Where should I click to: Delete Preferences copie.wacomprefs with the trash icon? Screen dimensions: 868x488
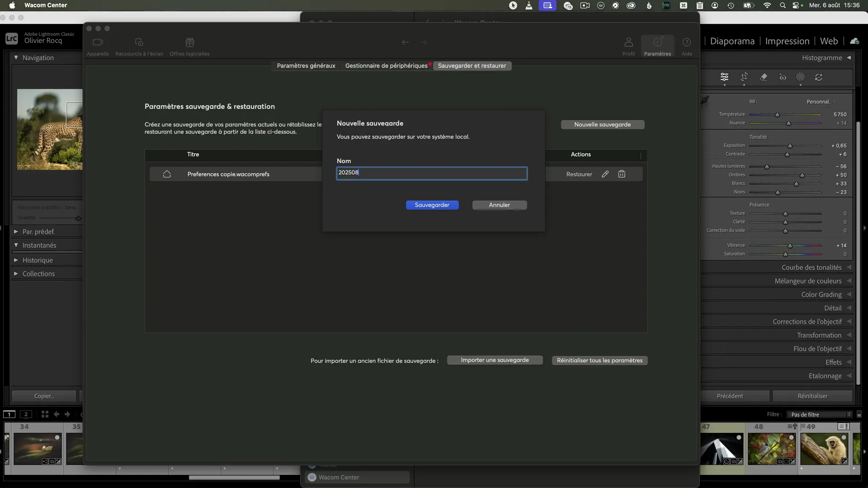[622, 174]
